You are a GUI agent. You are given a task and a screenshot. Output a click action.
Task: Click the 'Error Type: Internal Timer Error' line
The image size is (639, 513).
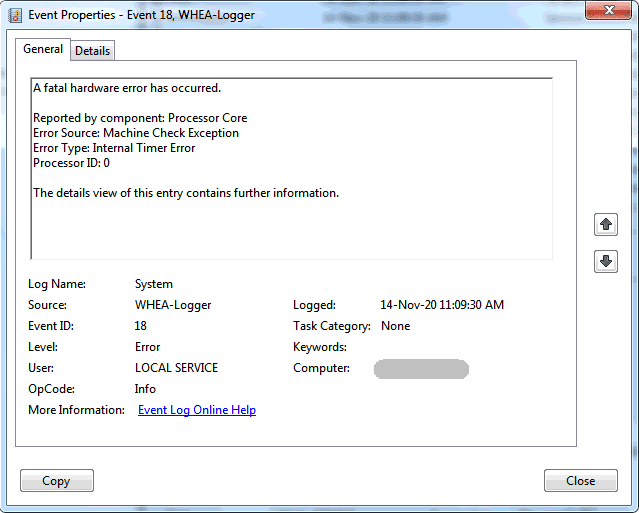114,148
